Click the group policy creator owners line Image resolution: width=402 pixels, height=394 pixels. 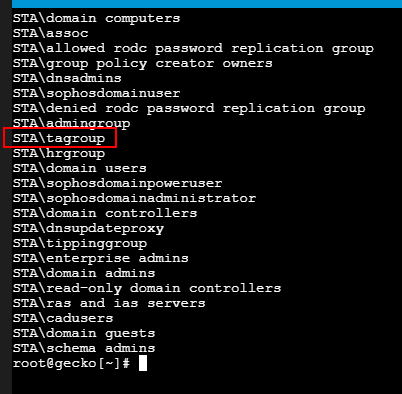(x=143, y=64)
